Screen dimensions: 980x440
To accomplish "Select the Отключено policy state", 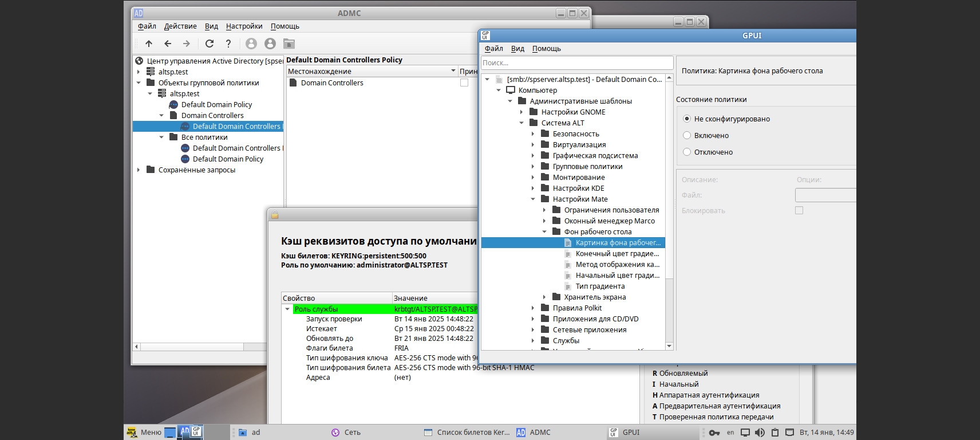I will 687,152.
